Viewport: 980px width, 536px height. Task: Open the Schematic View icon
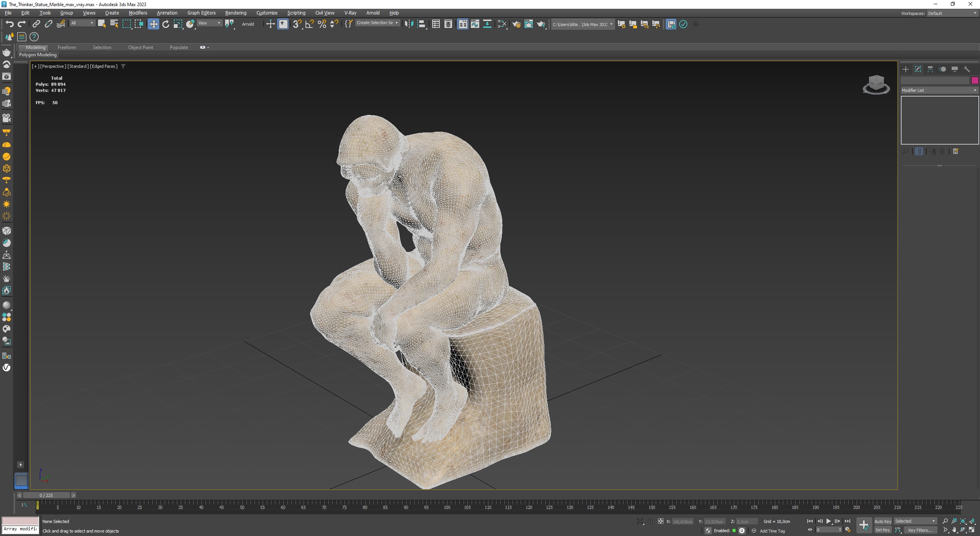[487, 24]
